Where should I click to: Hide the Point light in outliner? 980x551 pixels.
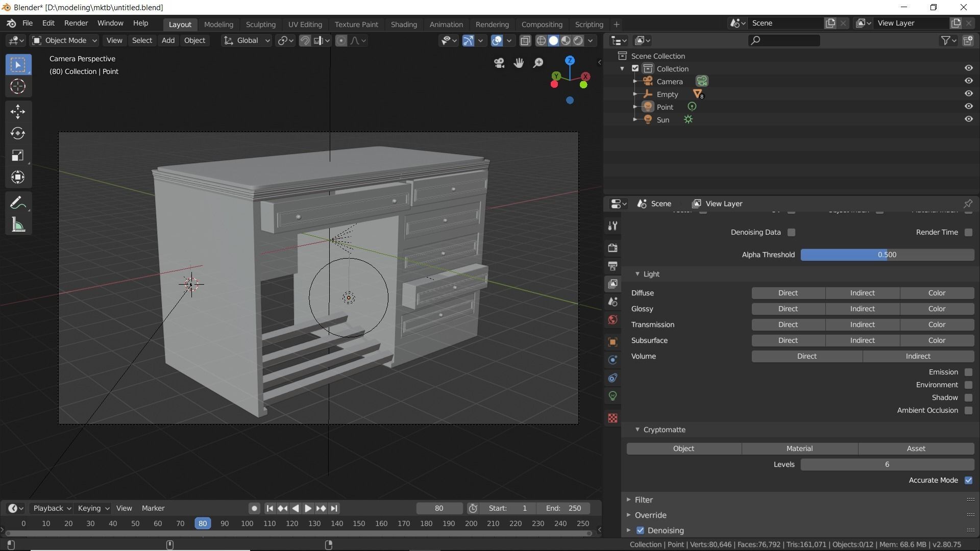tap(968, 107)
